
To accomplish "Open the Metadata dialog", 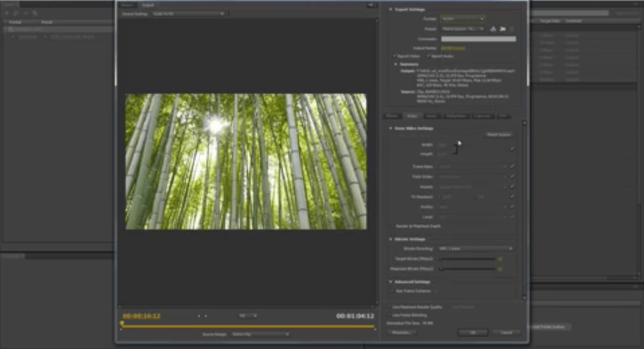I will point(402,333).
